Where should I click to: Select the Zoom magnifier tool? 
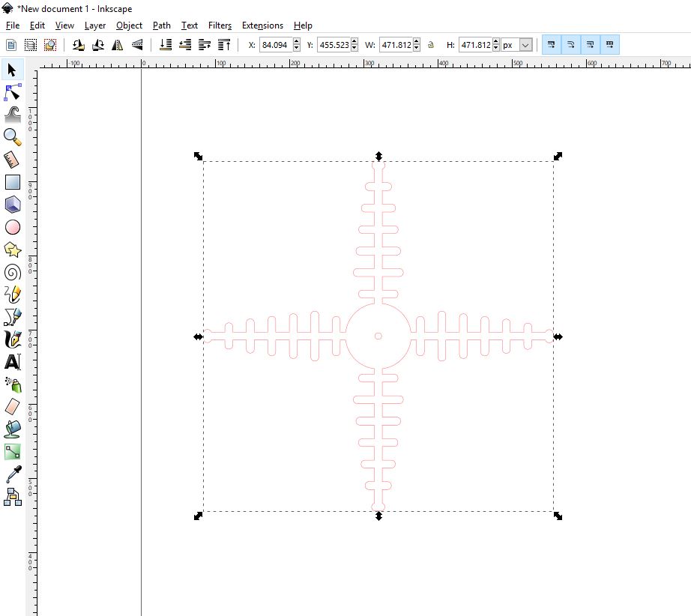pyautogui.click(x=12, y=137)
